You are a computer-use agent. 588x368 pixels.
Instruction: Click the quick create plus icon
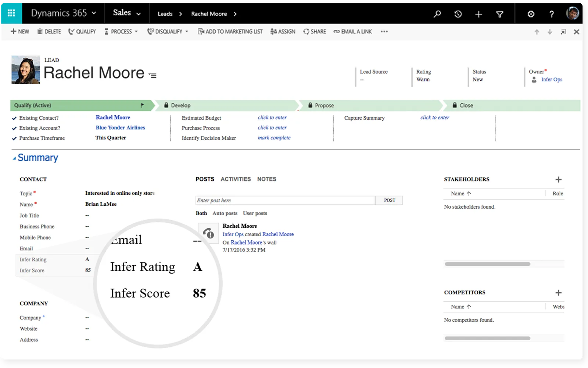pos(478,14)
